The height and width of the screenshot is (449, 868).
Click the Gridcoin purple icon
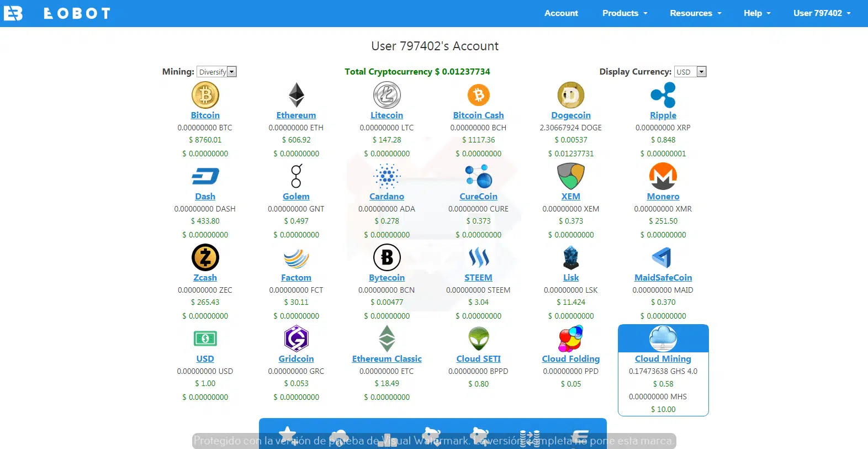click(297, 339)
